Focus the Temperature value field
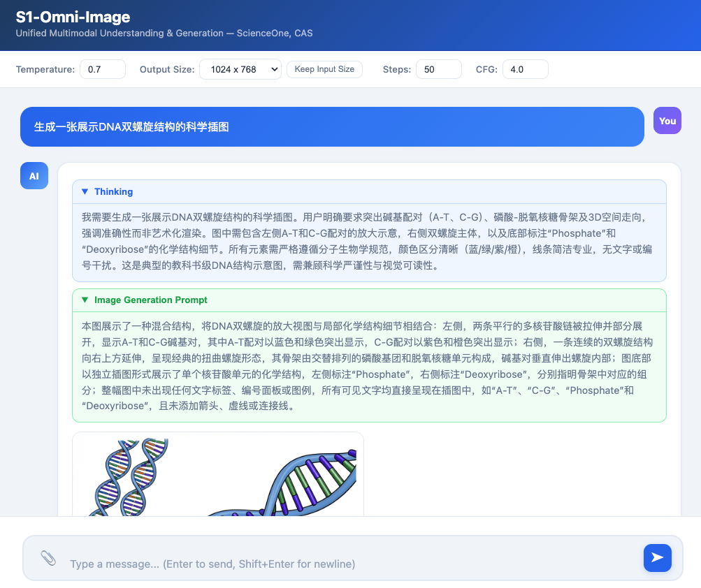Viewport: 701px width, 588px height. [102, 70]
